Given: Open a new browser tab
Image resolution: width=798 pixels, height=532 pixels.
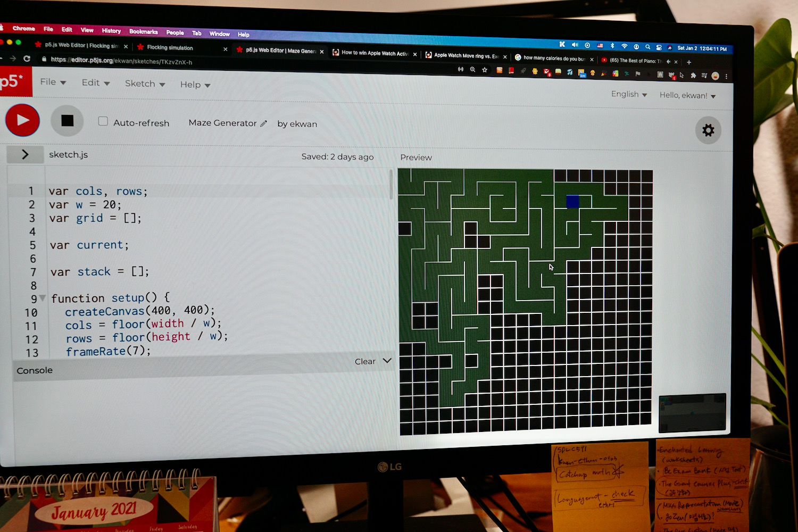Looking at the screenshot, I should click(x=689, y=62).
